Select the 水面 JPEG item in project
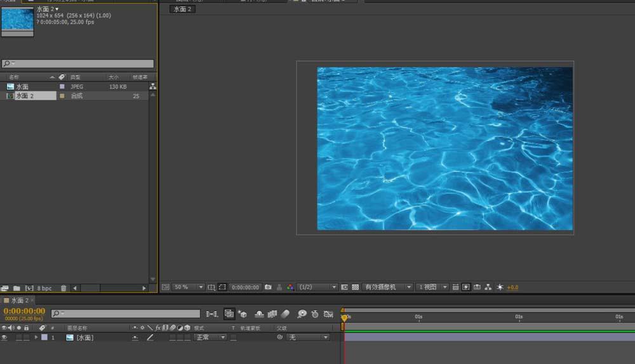 pyautogui.click(x=22, y=86)
